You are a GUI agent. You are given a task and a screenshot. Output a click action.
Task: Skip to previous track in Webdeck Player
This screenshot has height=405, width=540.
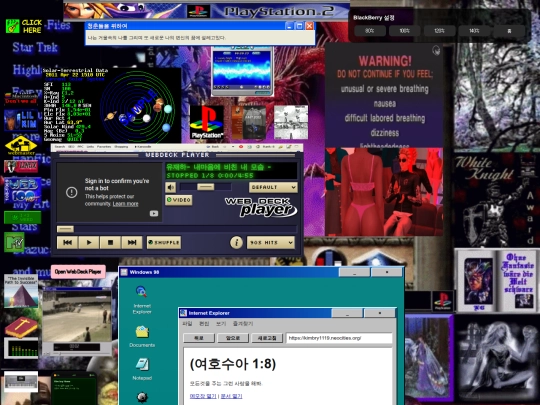tap(68, 242)
